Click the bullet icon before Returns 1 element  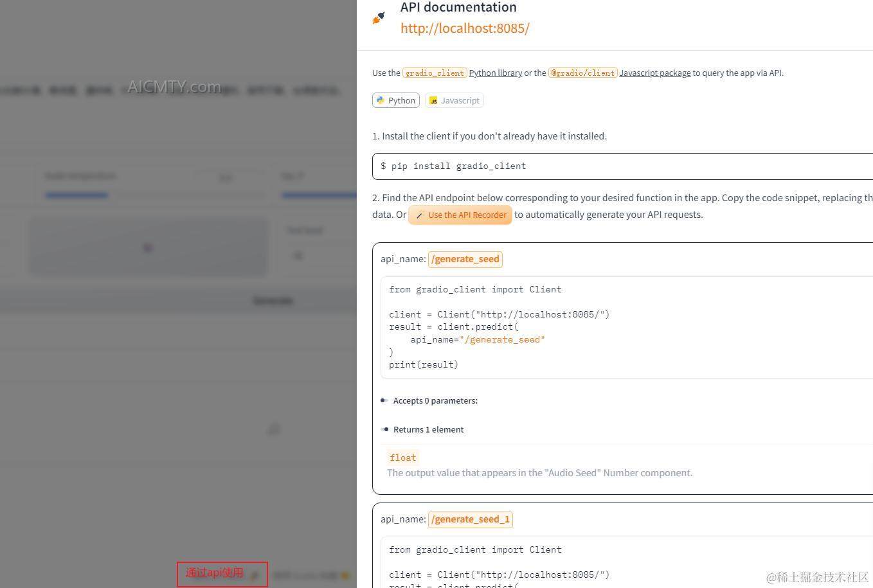pyautogui.click(x=384, y=429)
